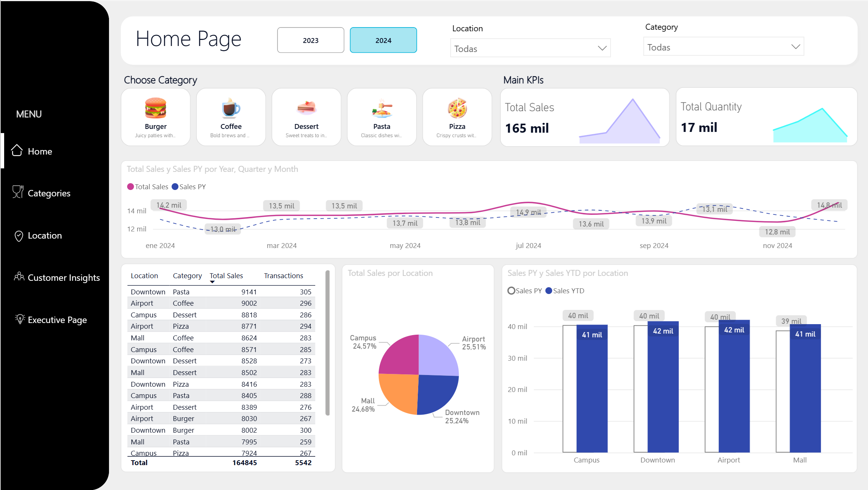Select the Pasta category card
This screenshot has width=868, height=490.
coord(382,117)
